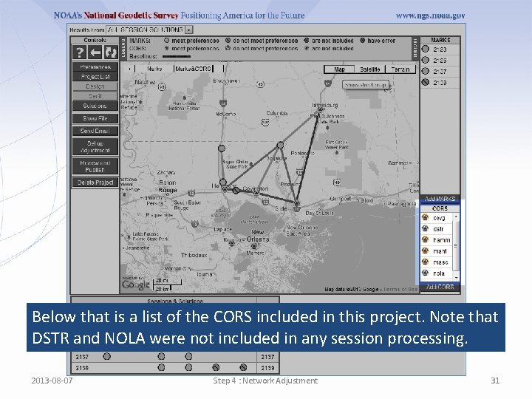Switch map to Terrain view
Screen dimensions: 532x399
pyautogui.click(x=400, y=69)
